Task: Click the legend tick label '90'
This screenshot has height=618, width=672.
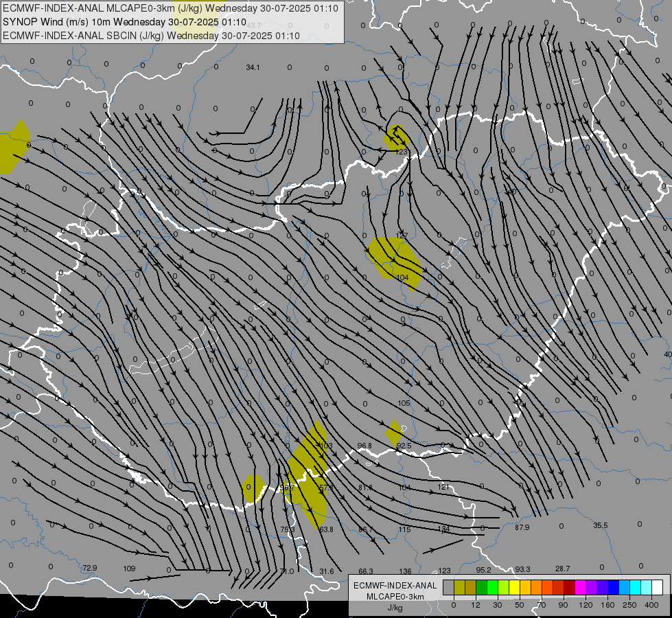Action: [x=563, y=605]
